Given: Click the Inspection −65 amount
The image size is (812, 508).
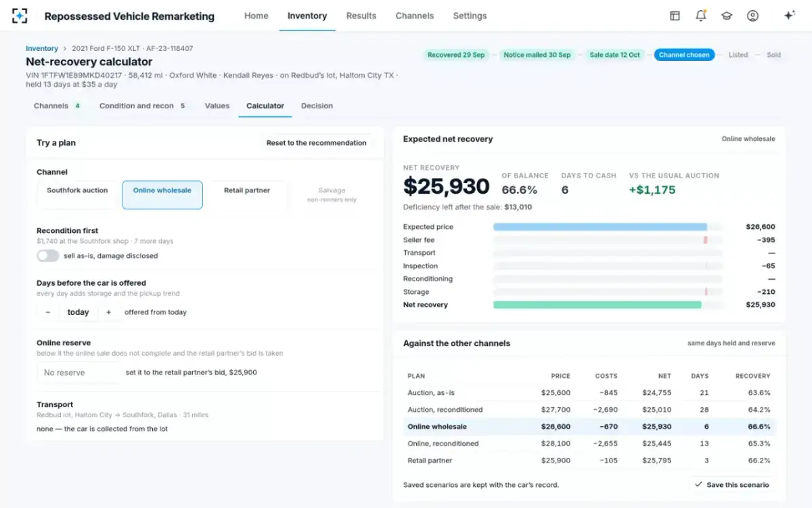Looking at the screenshot, I should [x=768, y=266].
